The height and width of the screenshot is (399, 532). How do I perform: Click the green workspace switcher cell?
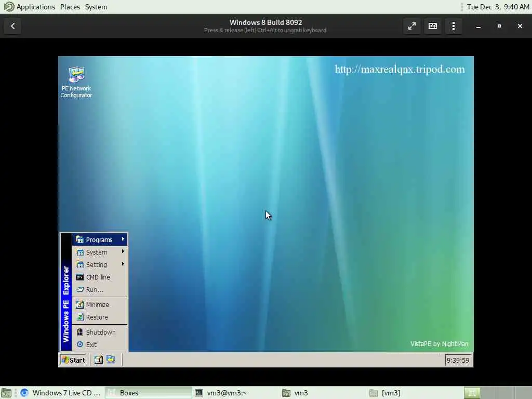(x=472, y=393)
